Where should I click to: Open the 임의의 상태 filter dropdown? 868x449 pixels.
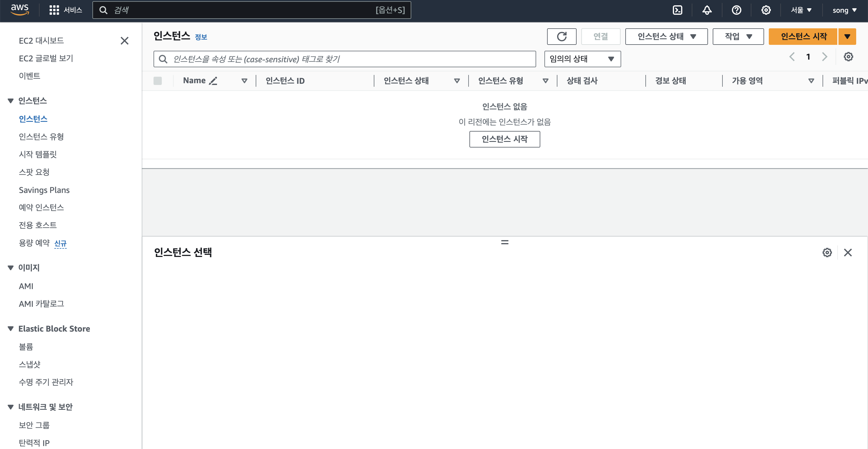click(x=583, y=59)
